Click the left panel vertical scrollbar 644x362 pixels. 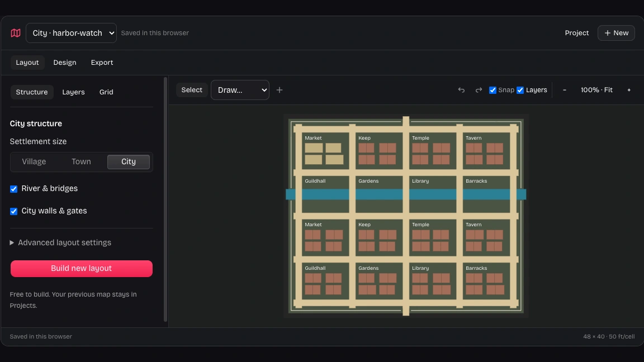point(165,199)
